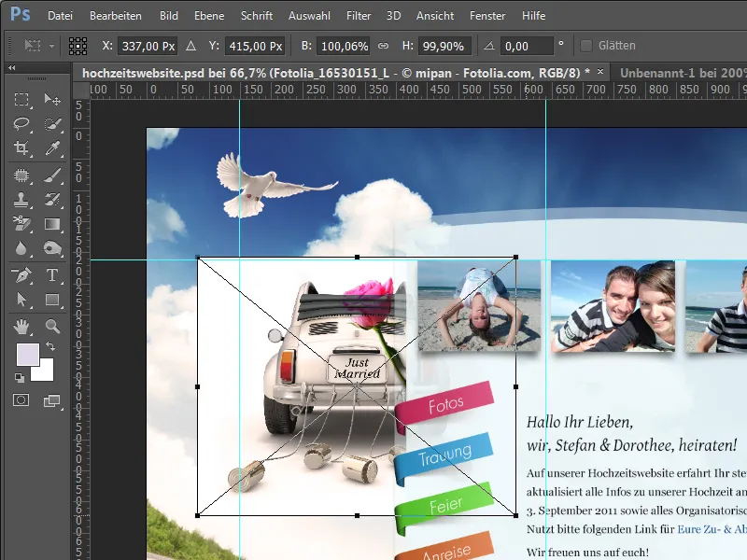Select the Zoom tool

(52, 326)
